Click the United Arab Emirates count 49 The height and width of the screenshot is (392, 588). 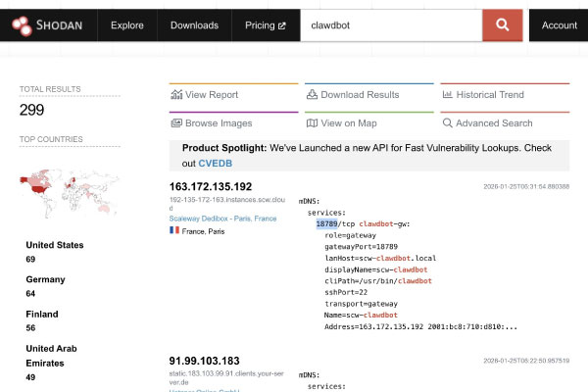click(x=30, y=377)
